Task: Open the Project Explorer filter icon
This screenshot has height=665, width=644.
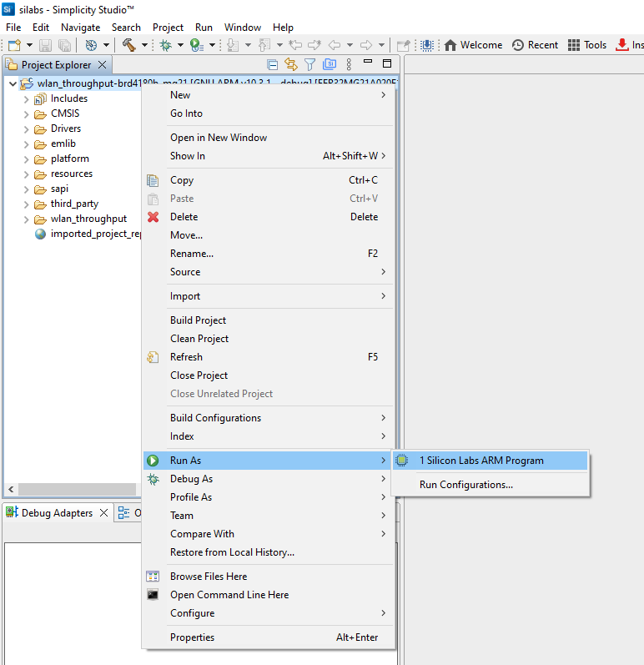Action: tap(310, 64)
